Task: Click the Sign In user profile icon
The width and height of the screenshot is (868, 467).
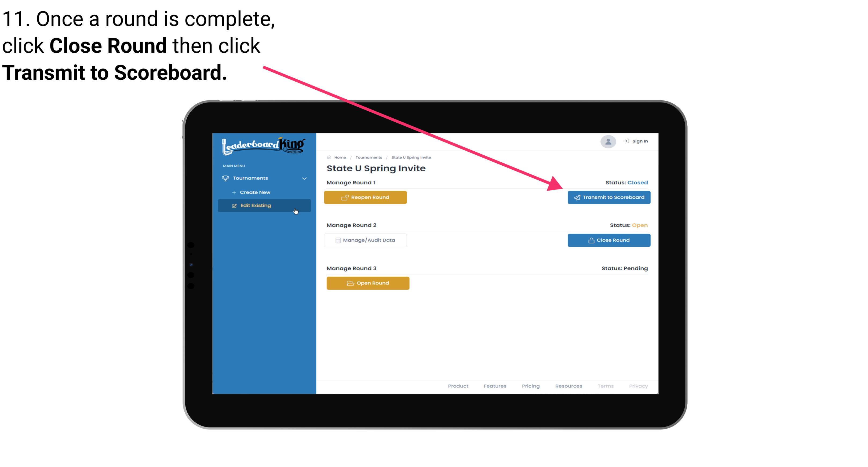Action: coord(608,142)
